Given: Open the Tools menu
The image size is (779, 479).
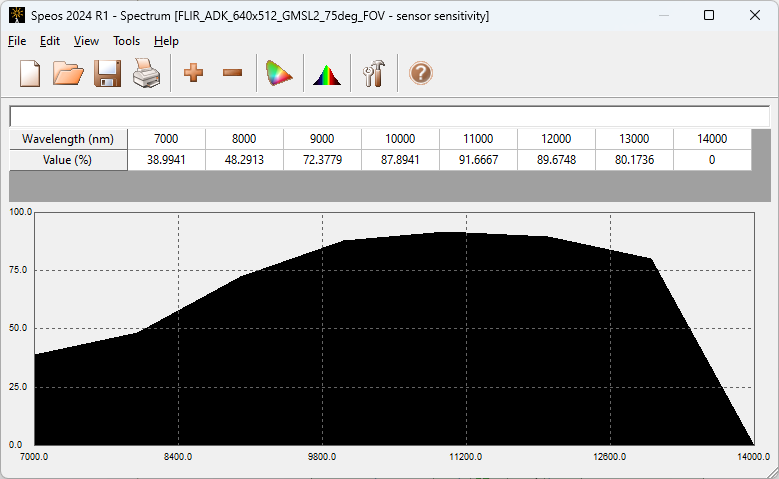Looking at the screenshot, I should (x=127, y=41).
